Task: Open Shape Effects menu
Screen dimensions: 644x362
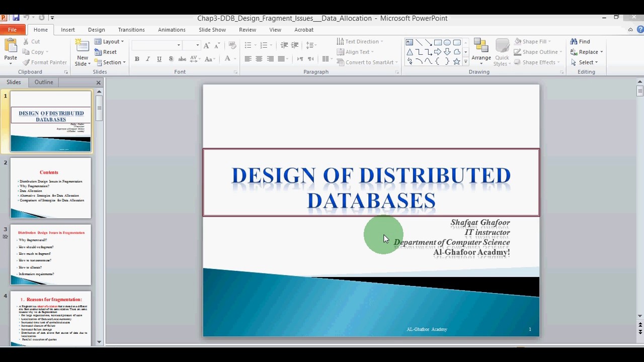Action: 537,62
